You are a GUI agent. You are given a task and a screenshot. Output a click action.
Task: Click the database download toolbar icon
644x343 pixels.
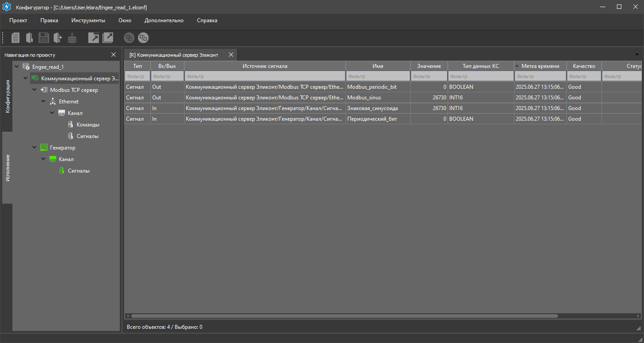click(x=72, y=38)
